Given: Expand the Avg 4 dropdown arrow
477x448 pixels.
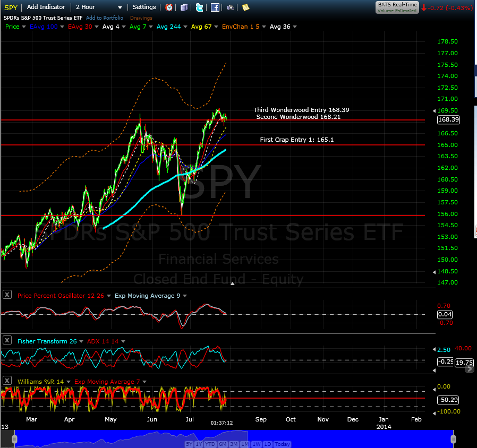Looking at the screenshot, I should tap(124, 27).
